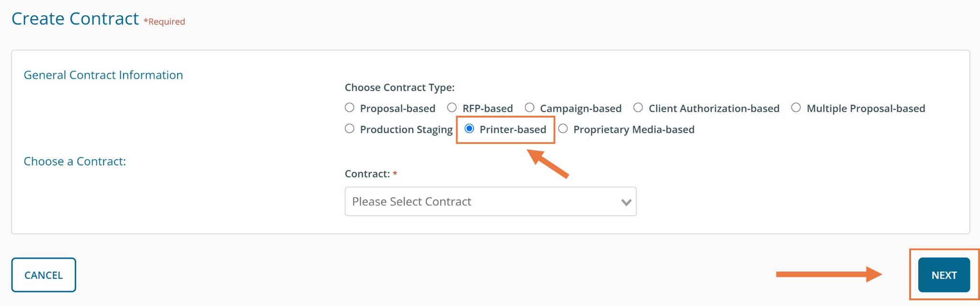The height and width of the screenshot is (306, 980).
Task: Click the NEXT button
Action: (x=944, y=275)
